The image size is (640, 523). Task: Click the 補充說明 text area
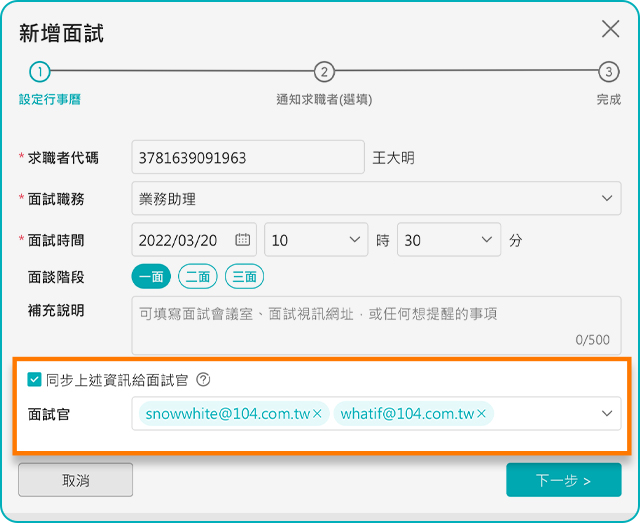point(376,325)
